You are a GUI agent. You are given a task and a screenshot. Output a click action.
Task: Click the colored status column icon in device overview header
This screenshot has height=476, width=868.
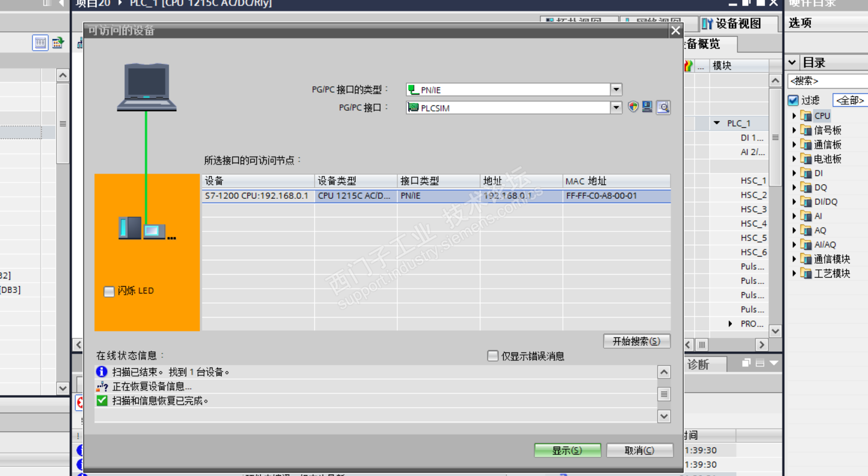tap(689, 66)
